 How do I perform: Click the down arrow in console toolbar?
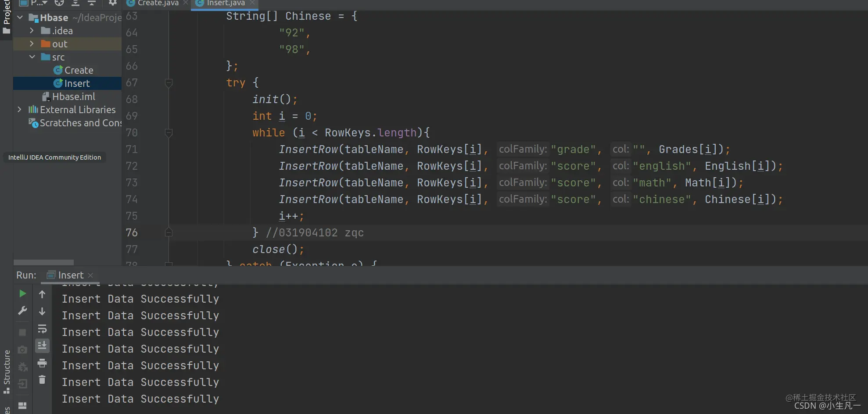(42, 311)
